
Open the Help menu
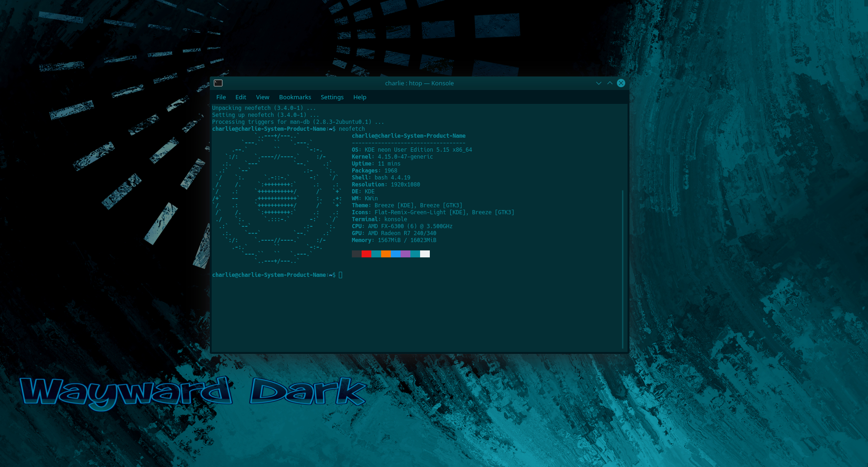[360, 97]
